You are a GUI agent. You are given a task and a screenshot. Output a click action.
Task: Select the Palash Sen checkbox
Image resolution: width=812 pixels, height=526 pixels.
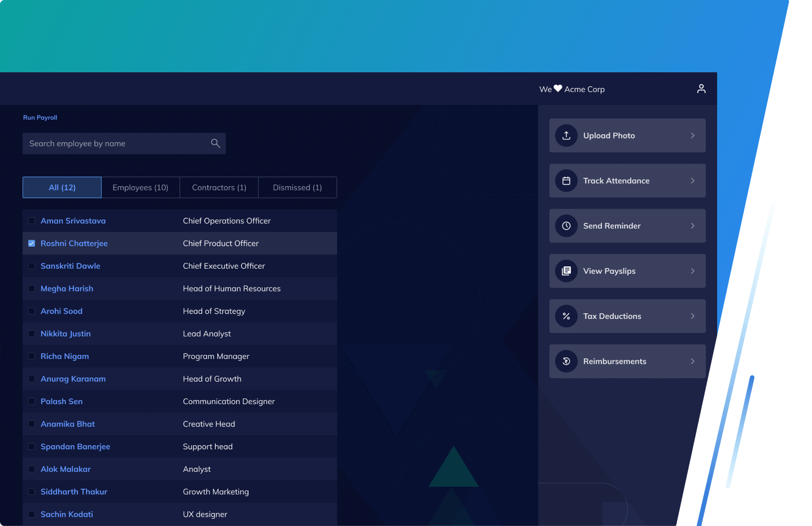[x=32, y=401]
